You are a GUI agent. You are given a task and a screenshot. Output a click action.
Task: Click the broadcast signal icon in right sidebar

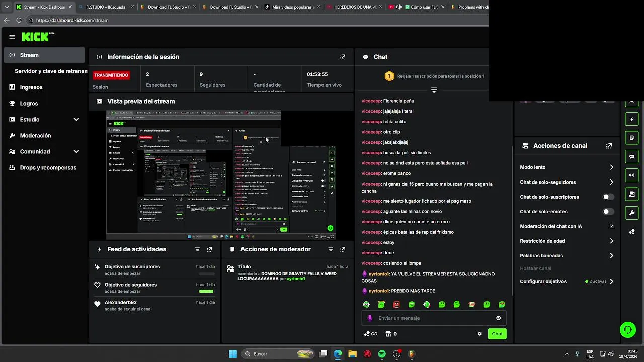coord(632,175)
